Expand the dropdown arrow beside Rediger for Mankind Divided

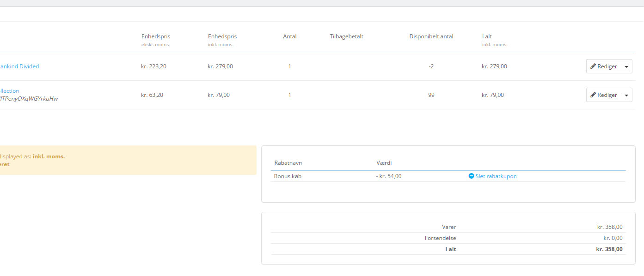tap(626, 66)
